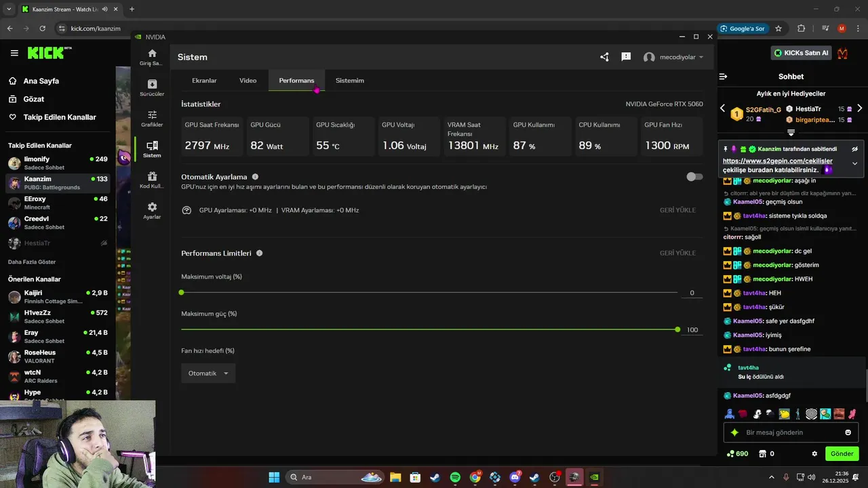The image size is (868, 488).
Task: Click the share icon in NVIDIA header
Action: click(604, 57)
